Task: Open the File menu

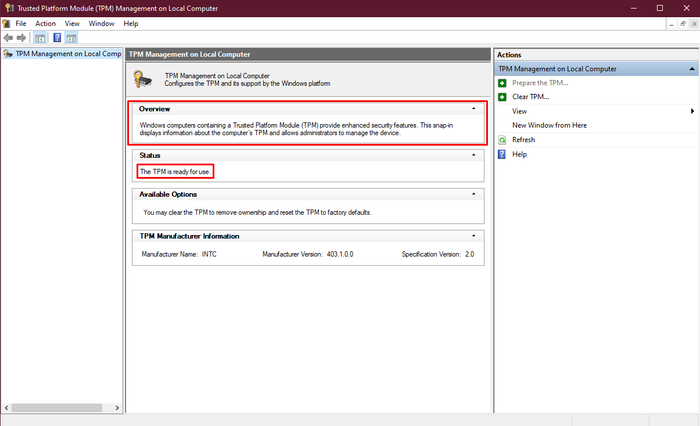Action: pos(21,23)
